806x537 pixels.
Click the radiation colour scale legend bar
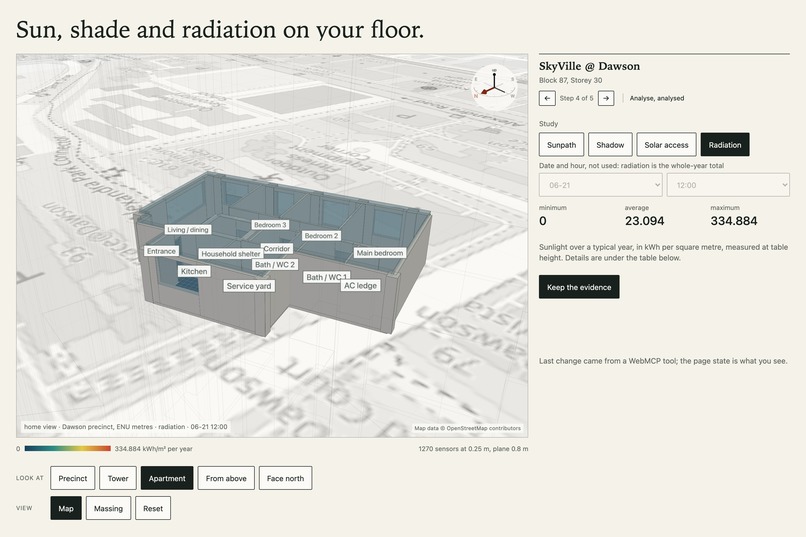coord(67,449)
